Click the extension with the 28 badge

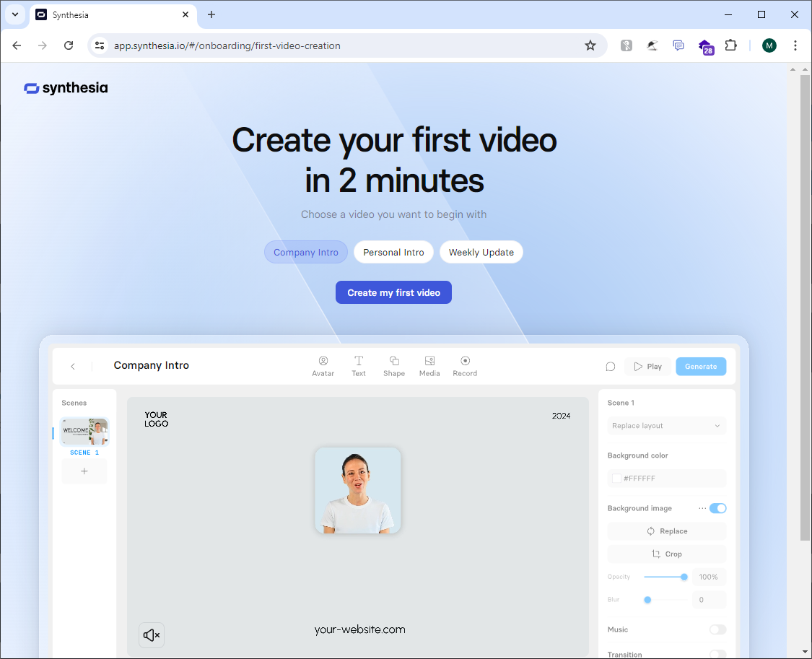705,47
